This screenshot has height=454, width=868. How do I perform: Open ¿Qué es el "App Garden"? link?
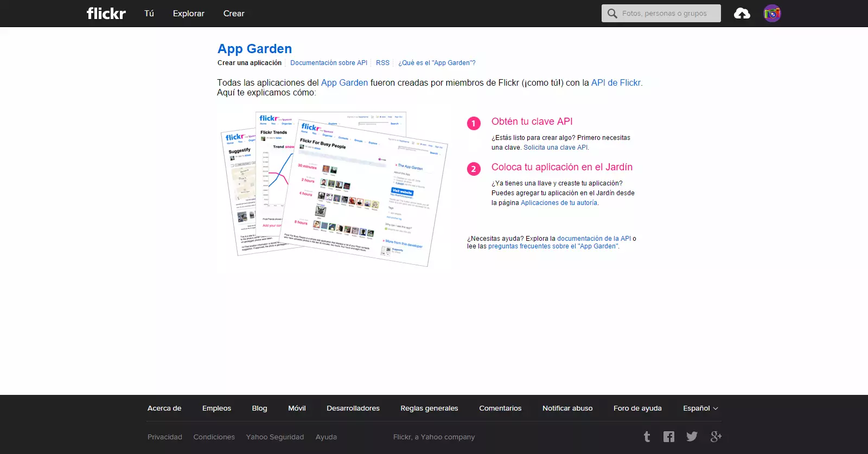click(x=437, y=63)
